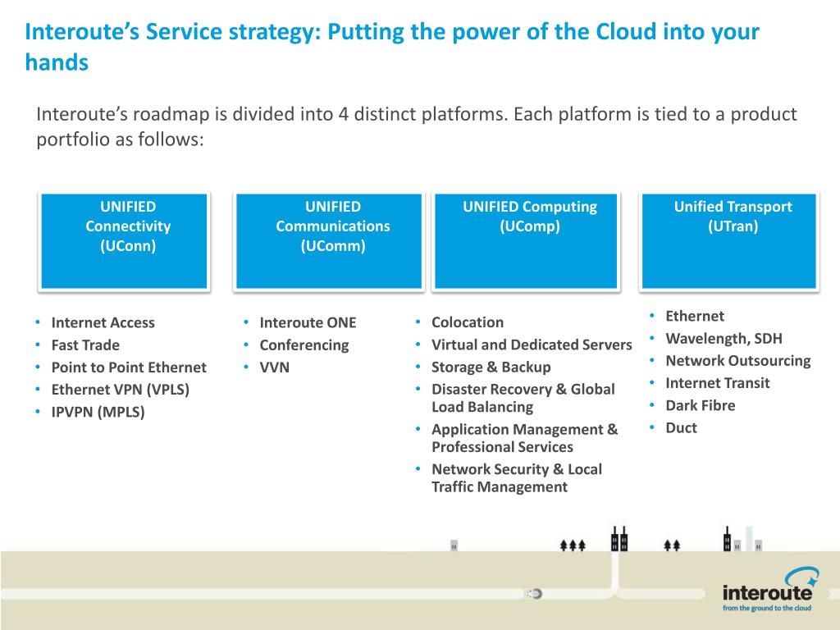
Task: Select 'Disaster Recovery & Global Load Balancing' bullet
Action: tap(523, 398)
